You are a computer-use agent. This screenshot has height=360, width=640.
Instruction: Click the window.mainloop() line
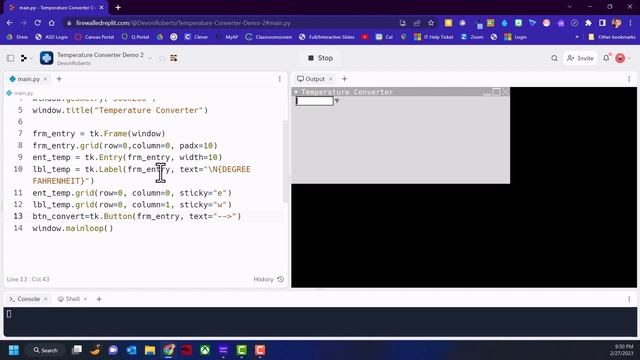[x=73, y=228]
